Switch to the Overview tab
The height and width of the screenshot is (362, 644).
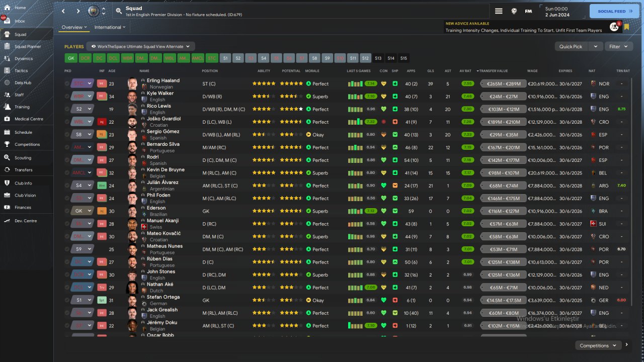74,27
